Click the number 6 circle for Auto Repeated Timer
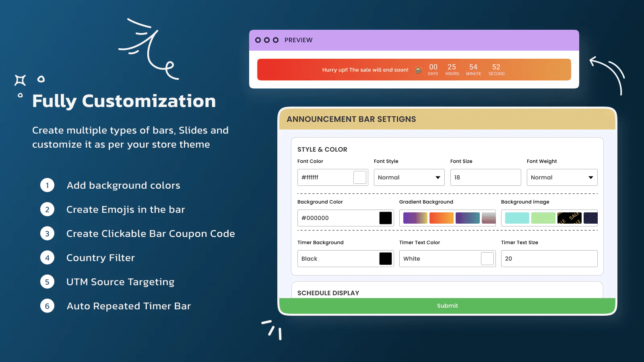 pyautogui.click(x=47, y=306)
